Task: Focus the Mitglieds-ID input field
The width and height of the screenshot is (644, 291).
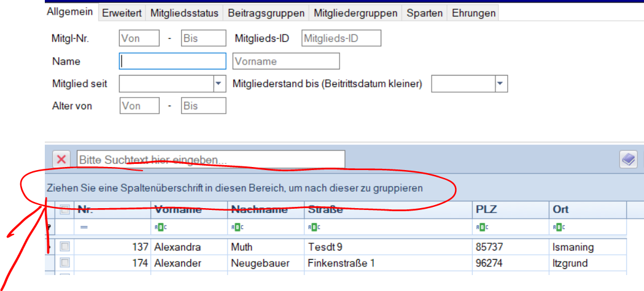Action: tap(341, 39)
